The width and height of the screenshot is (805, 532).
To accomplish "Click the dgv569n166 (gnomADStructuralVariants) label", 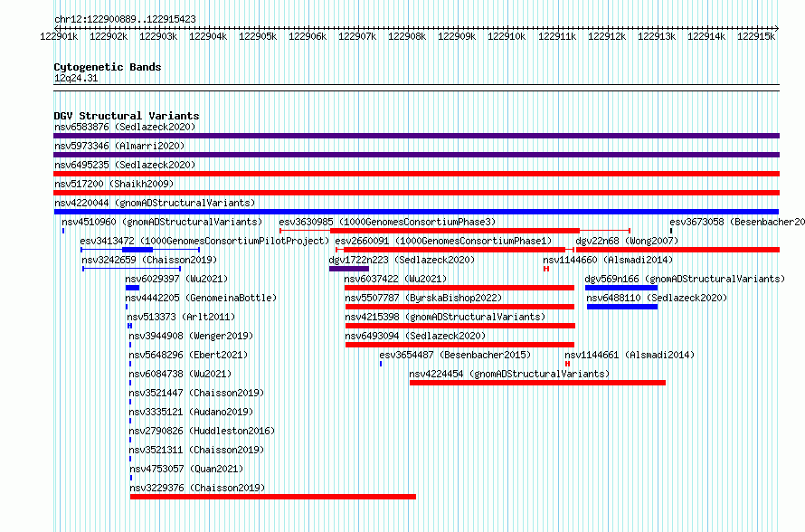I will click(685, 279).
